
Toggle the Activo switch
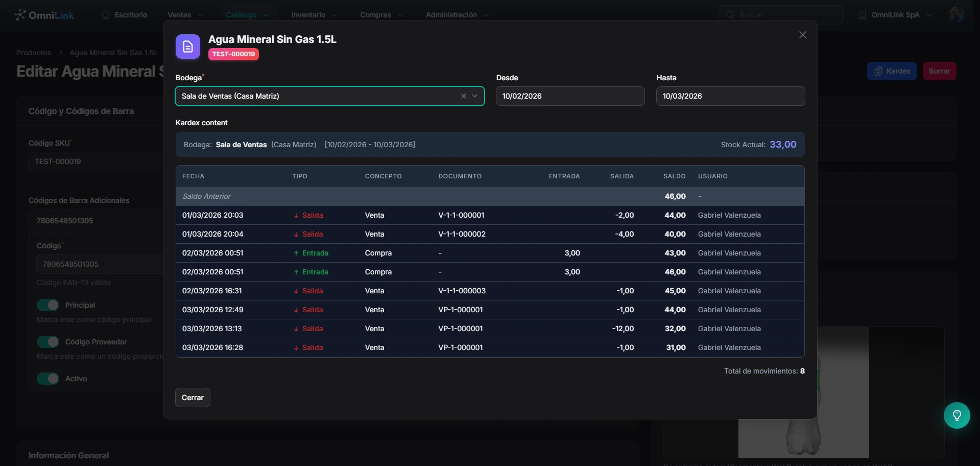click(48, 379)
